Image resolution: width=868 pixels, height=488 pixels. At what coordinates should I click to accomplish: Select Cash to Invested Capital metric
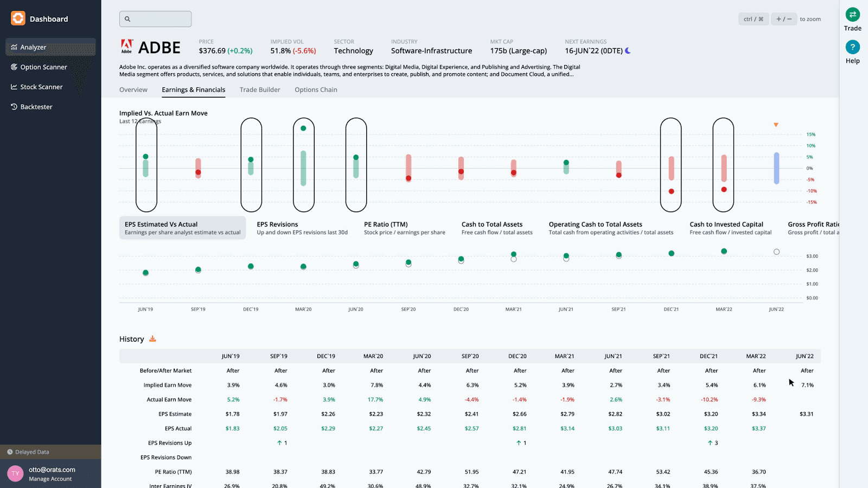(x=730, y=228)
